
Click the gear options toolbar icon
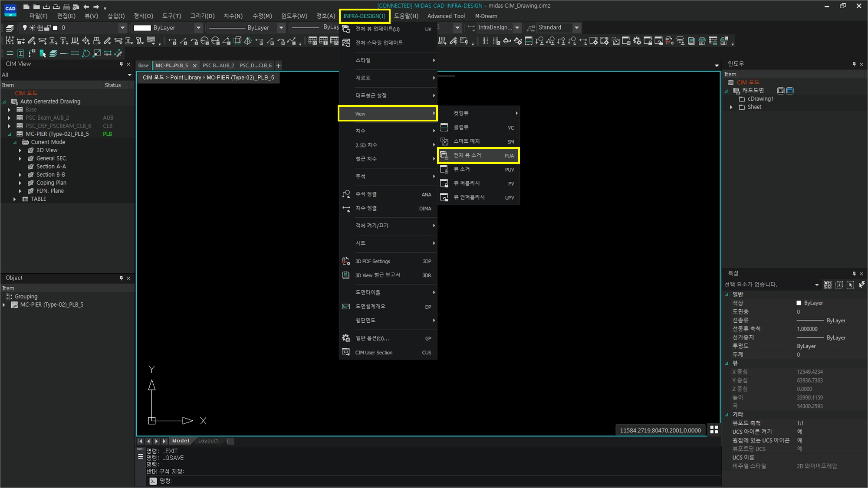(637, 41)
